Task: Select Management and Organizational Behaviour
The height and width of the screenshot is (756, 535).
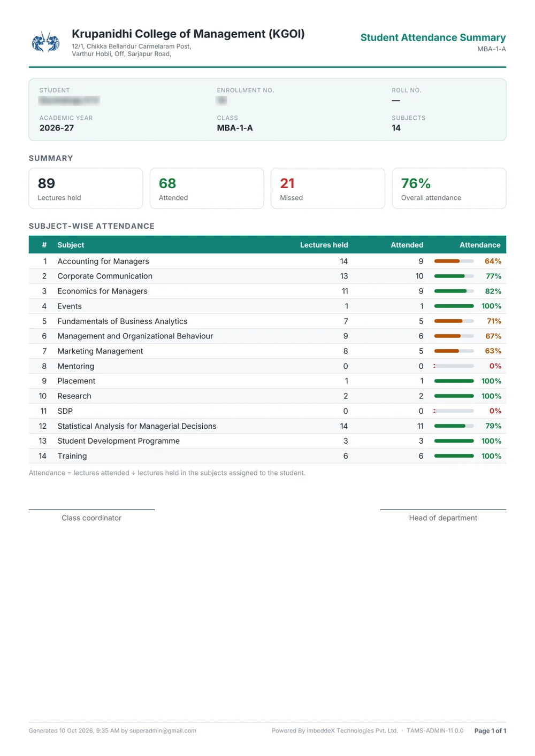Action: [135, 336]
